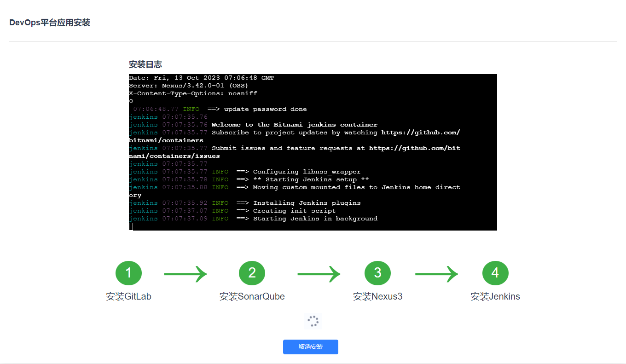Click the 安装GitLab step label
This screenshot has width=626, height=364.
(x=128, y=296)
